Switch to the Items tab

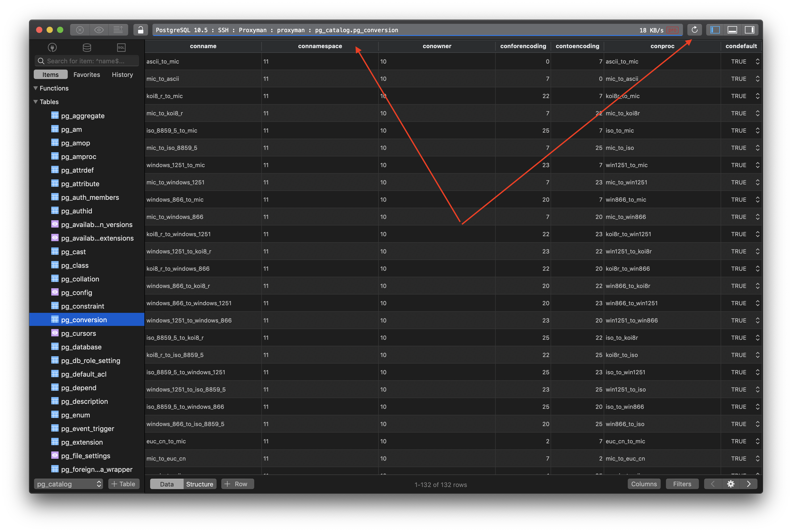click(x=50, y=75)
